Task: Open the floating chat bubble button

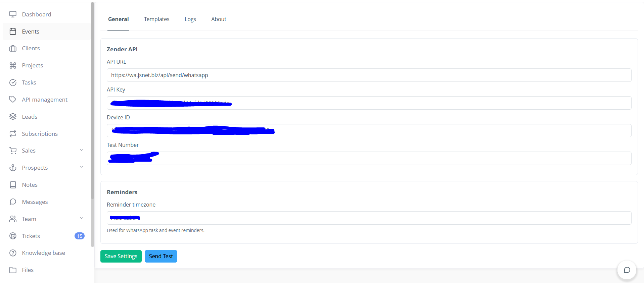Action: [627, 270]
